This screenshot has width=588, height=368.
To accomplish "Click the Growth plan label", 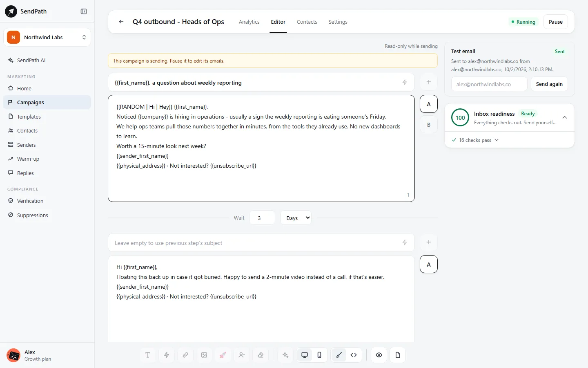I will click(x=38, y=359).
